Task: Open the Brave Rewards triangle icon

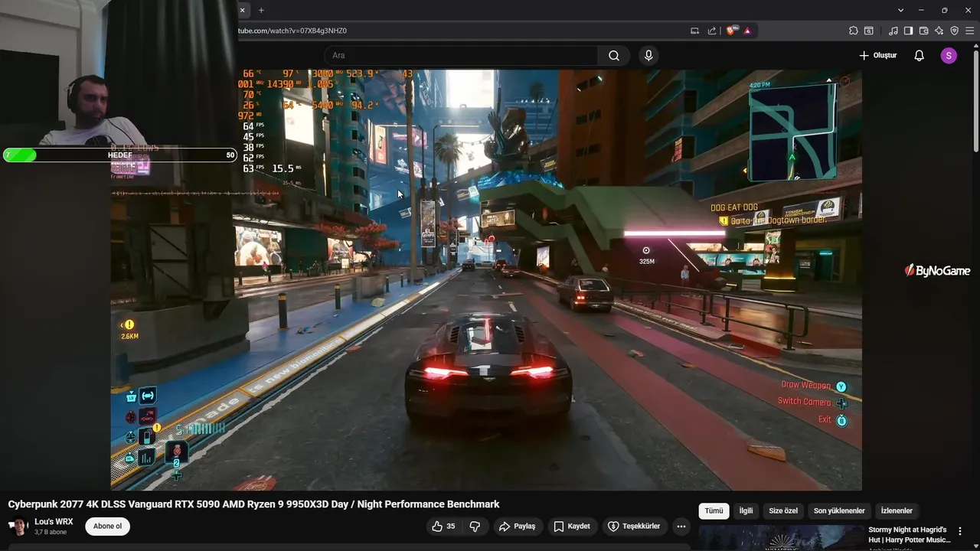Action: (x=746, y=31)
